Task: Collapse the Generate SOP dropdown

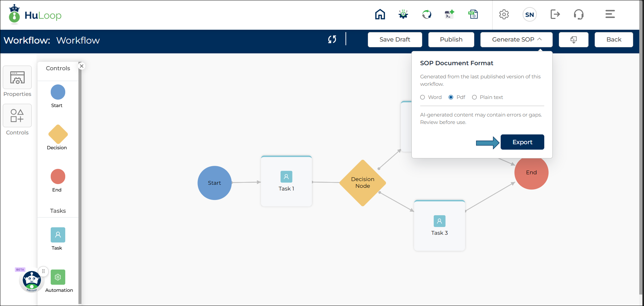Action: coord(517,40)
